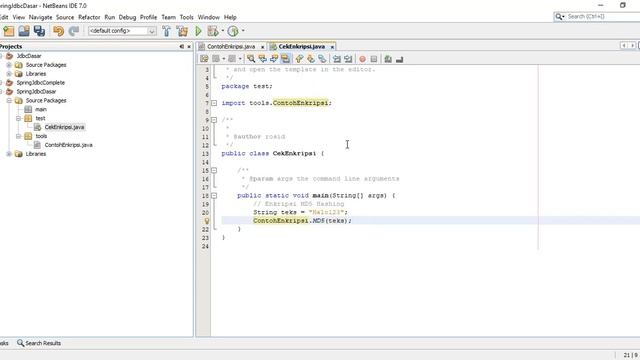
Task: Click the Previous Bookmark icon
Action: pos(299,59)
